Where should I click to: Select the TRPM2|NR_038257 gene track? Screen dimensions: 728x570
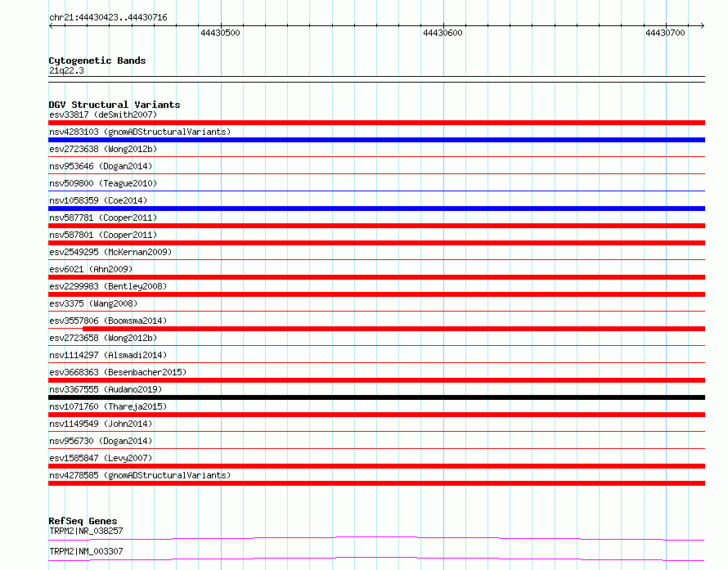click(376, 538)
